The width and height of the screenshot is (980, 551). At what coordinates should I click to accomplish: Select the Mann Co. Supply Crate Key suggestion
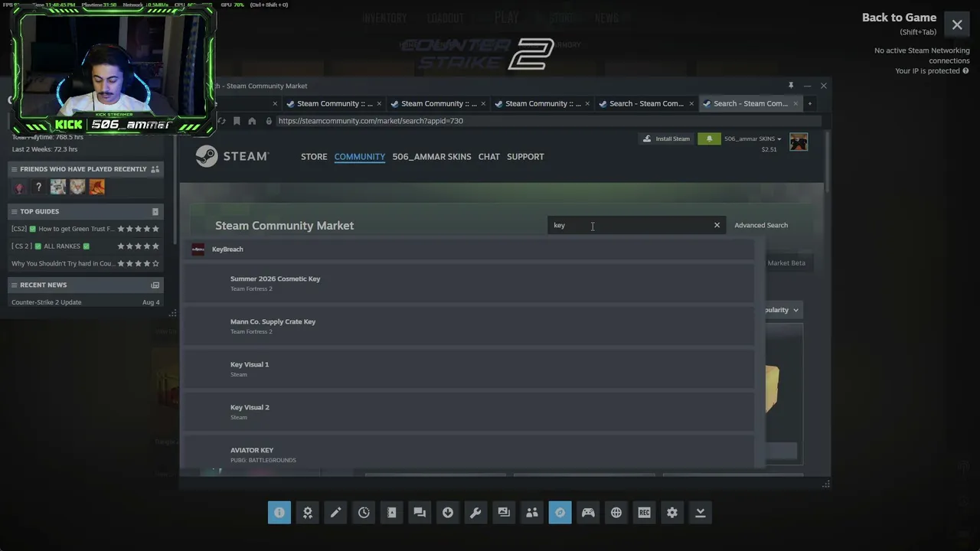469,326
